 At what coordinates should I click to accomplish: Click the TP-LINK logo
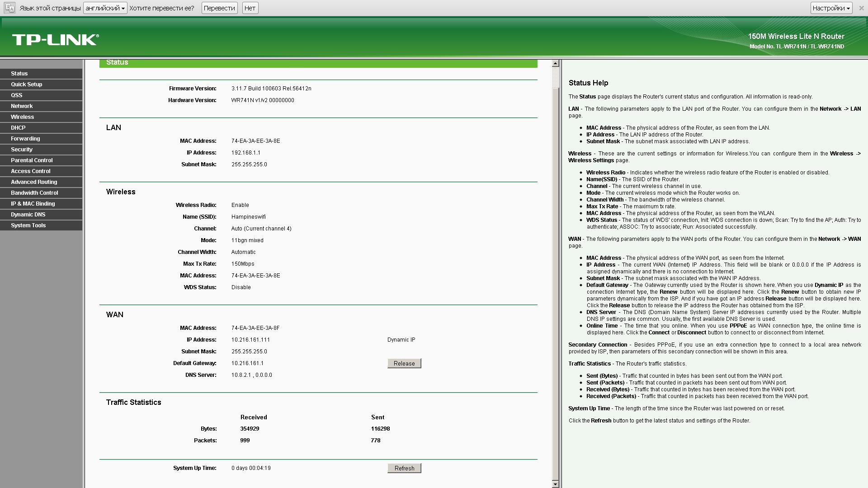pos(55,40)
